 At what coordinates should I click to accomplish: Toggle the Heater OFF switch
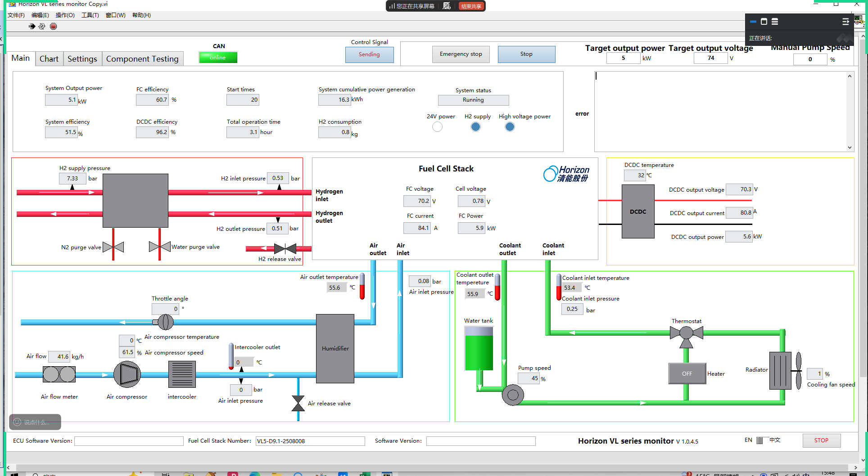pyautogui.click(x=687, y=373)
